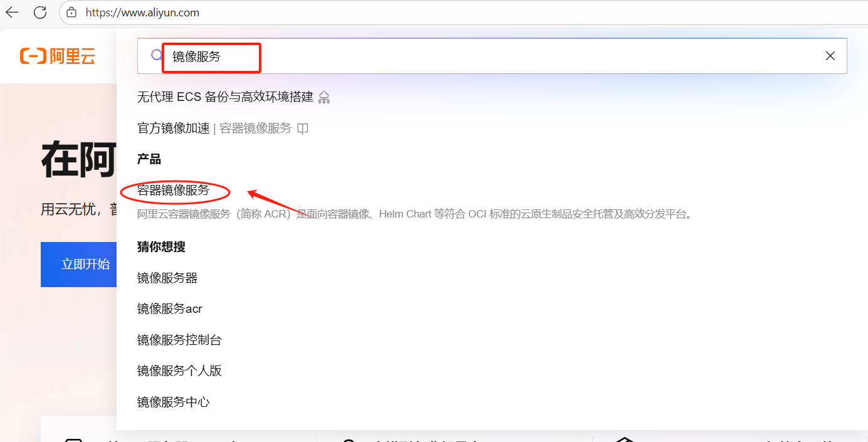This screenshot has width=868, height=442.
Task: Select suggestion 镜像服务个人版
Action: (179, 371)
